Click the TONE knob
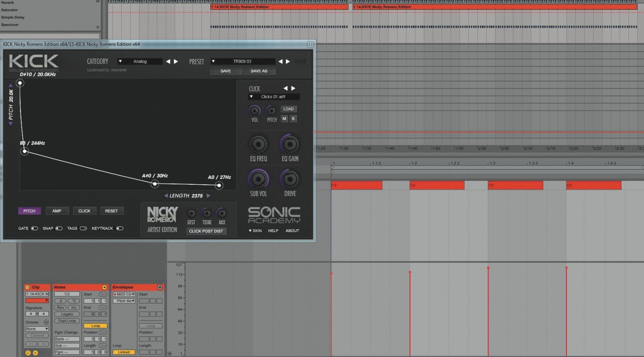 206,213
